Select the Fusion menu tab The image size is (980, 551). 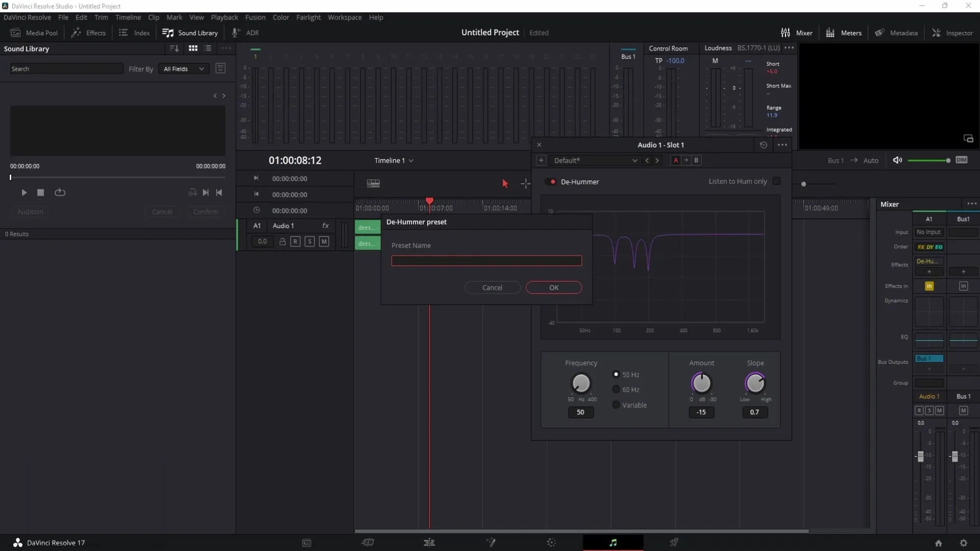pyautogui.click(x=255, y=17)
